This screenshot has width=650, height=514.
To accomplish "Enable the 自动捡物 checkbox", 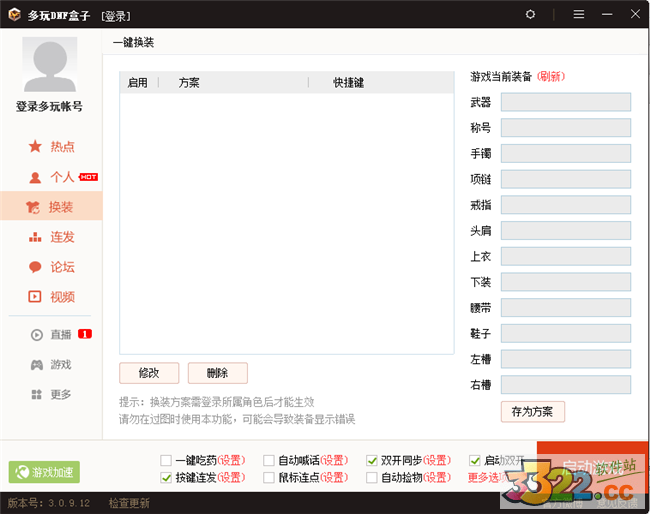I will pos(372,478).
